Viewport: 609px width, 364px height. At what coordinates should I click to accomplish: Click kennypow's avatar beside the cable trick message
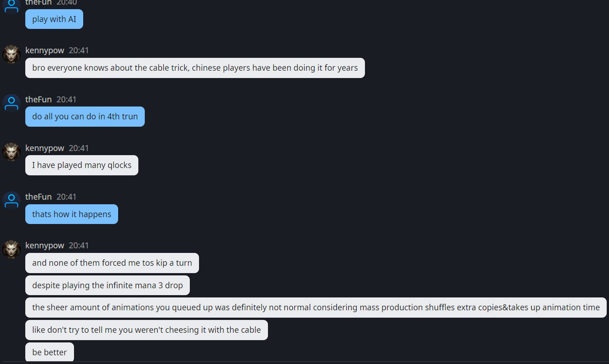coord(11,54)
